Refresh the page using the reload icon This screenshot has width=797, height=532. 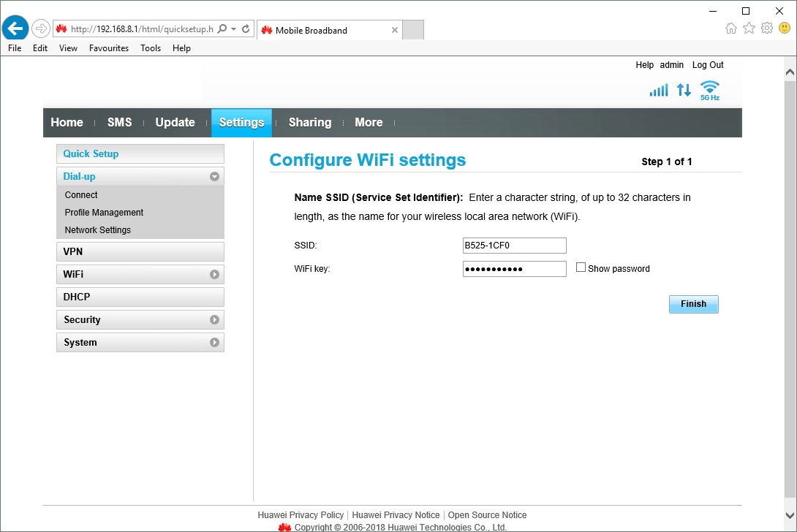[246, 29]
